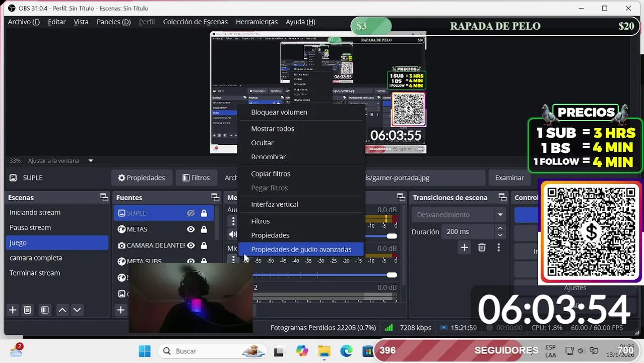
Task: Choose Bloquear volumen in the context menu
Action: [301, 112]
